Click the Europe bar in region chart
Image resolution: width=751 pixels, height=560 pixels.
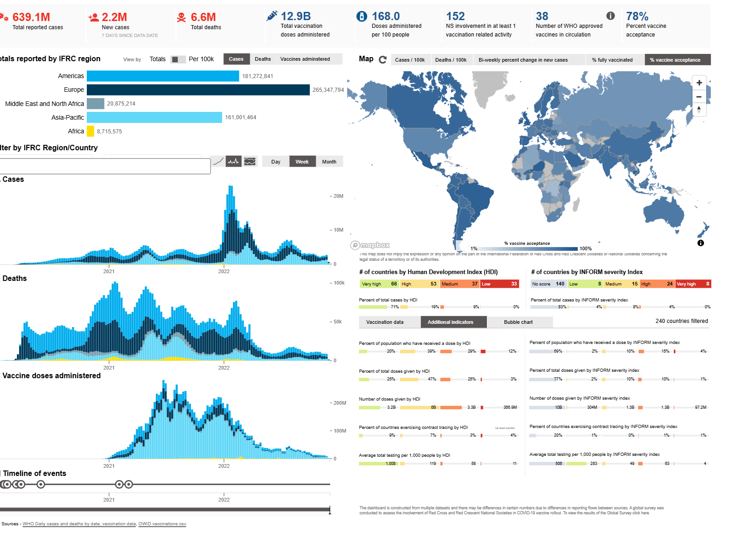click(198, 90)
